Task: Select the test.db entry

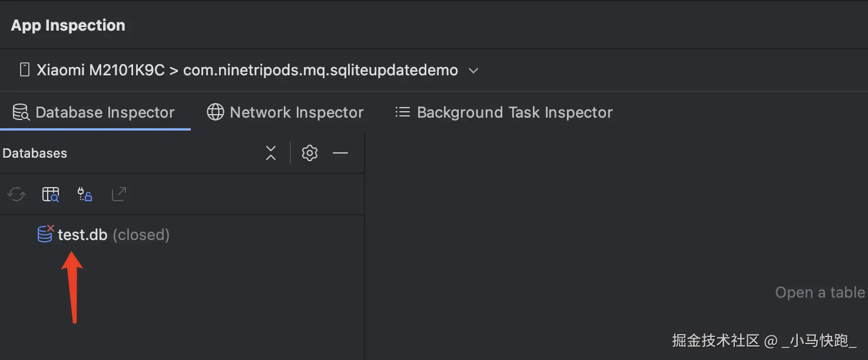Action: [82, 235]
